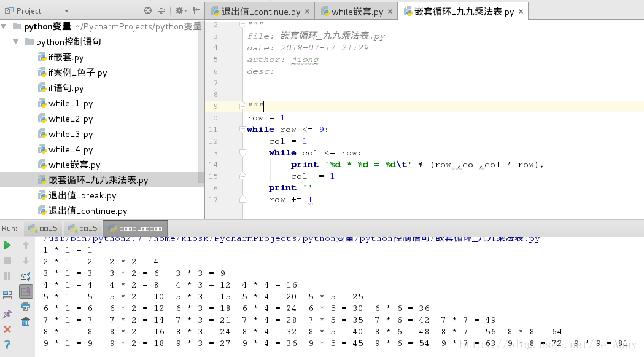Click the green Rerun button

pyautogui.click(x=7, y=246)
